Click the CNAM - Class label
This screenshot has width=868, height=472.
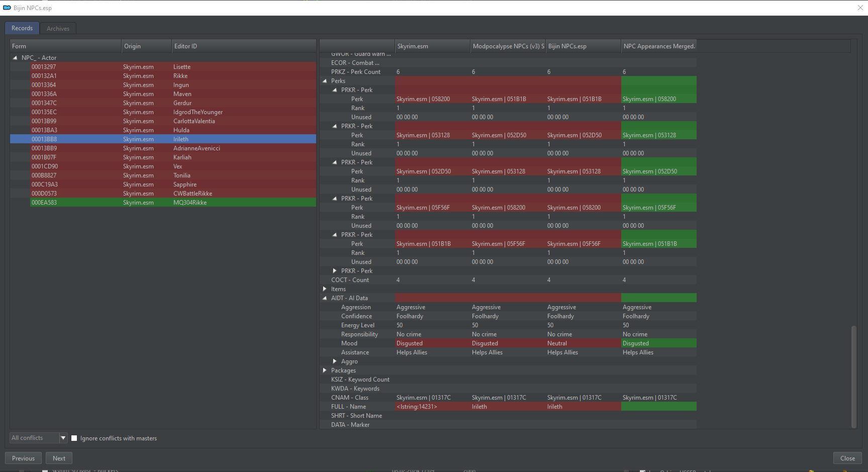350,398
